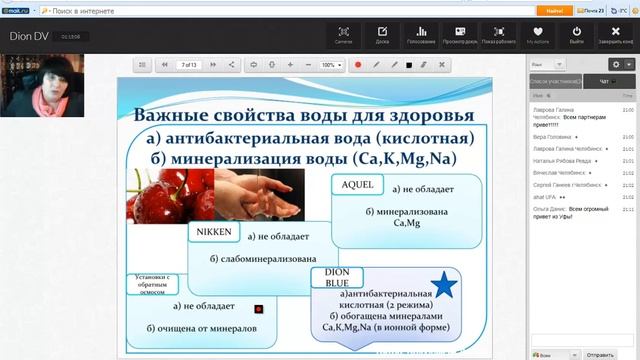Clear annotations with toolbar X icon
Image resolution: width=640 pixels, height=360 pixels.
(442, 65)
